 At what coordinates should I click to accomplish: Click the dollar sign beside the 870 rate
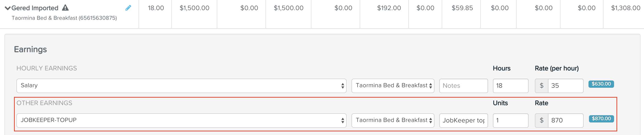click(x=541, y=120)
